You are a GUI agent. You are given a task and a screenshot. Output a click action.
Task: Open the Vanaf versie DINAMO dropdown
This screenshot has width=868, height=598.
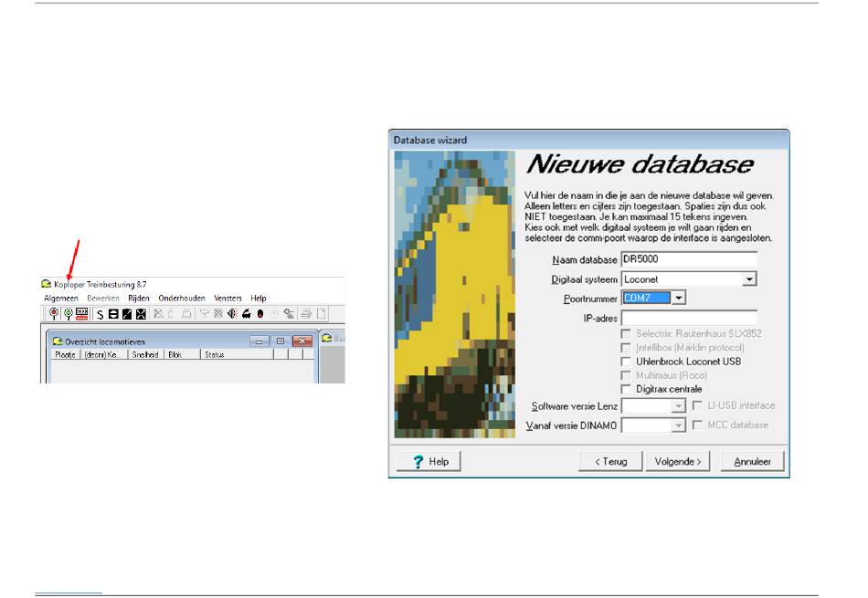679,425
